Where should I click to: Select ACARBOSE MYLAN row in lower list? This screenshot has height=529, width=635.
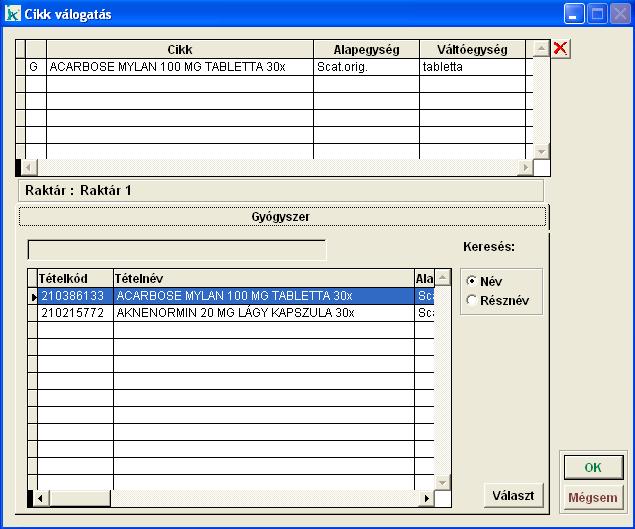click(234, 296)
